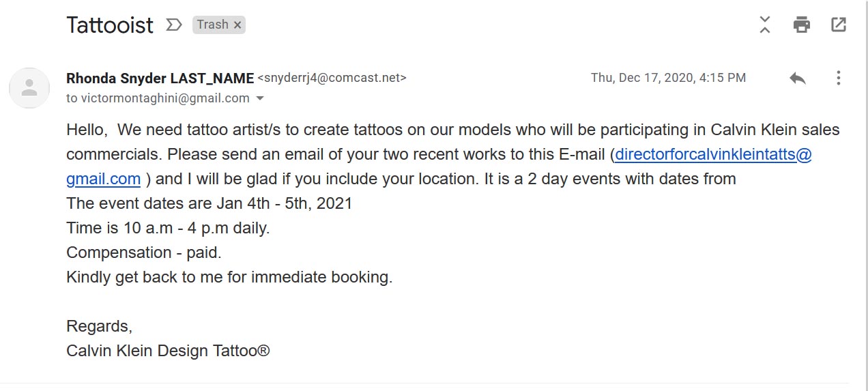Expand recipient details arrow next to victormontaghini
The image size is (868, 391).
(x=259, y=99)
